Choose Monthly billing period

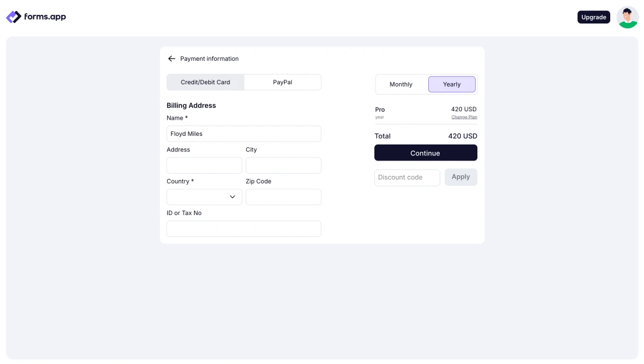pos(401,84)
